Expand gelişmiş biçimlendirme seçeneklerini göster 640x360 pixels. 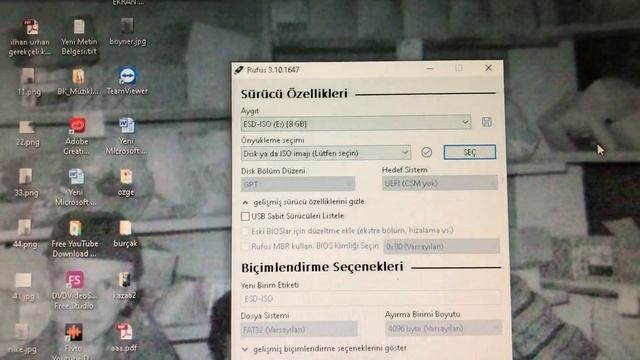click(324, 349)
